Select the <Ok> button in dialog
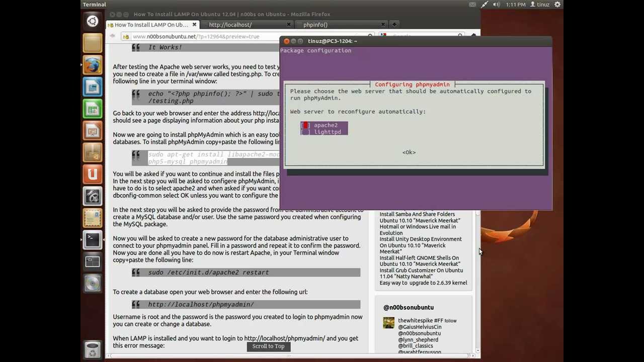This screenshot has height=362, width=644. (409, 152)
